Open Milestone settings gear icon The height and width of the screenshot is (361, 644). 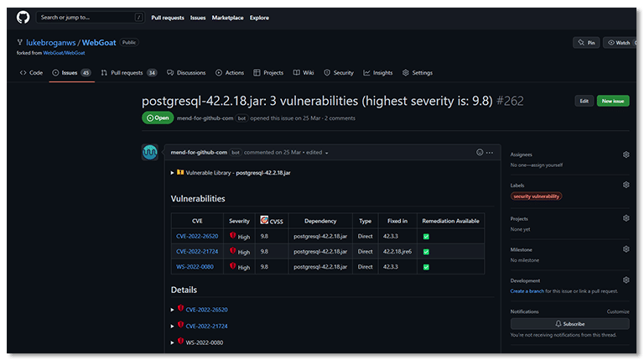626,249
